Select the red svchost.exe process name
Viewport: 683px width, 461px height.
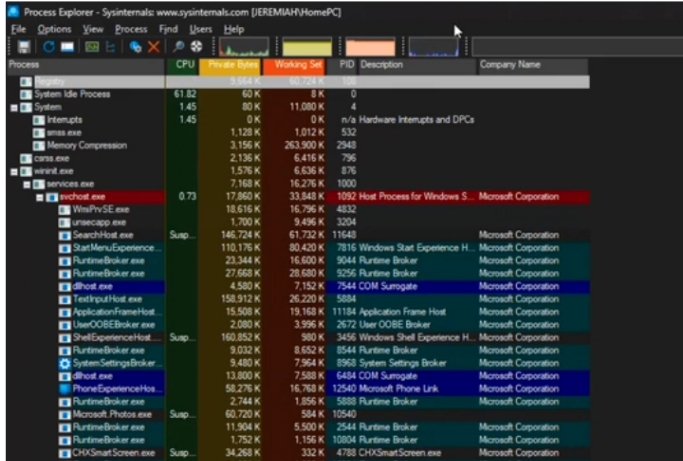[x=83, y=197]
